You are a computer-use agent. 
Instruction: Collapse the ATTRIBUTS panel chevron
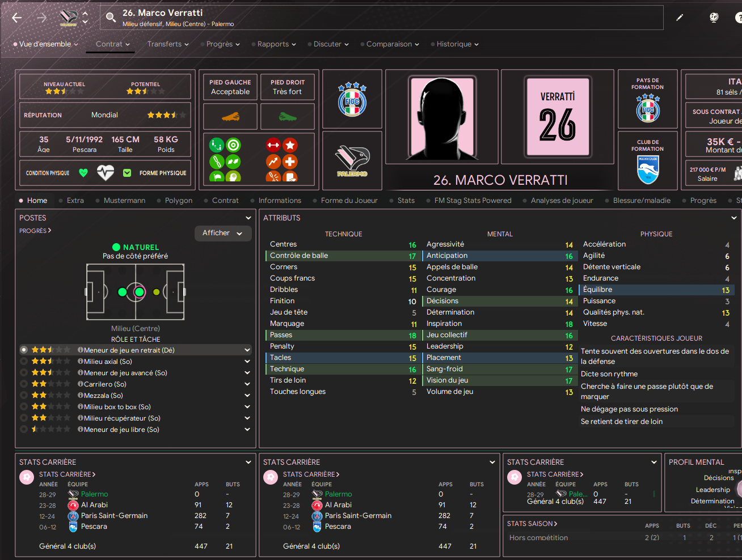click(733, 218)
